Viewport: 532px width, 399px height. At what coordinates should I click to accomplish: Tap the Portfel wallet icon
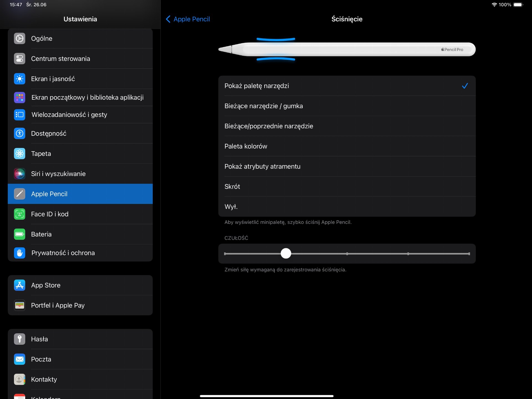point(19,305)
